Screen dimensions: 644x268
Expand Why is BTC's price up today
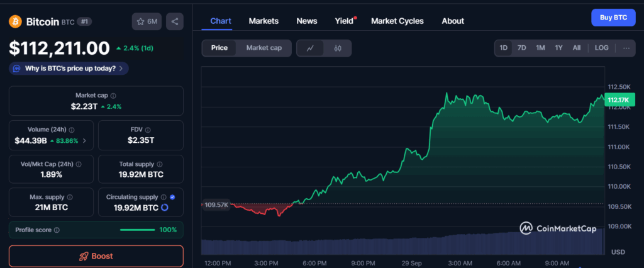pyautogui.click(x=69, y=68)
